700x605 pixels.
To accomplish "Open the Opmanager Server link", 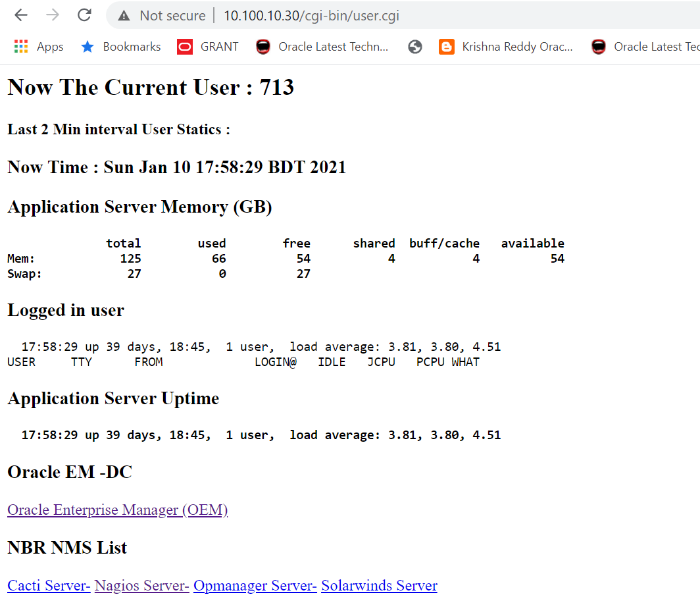I will click(255, 586).
